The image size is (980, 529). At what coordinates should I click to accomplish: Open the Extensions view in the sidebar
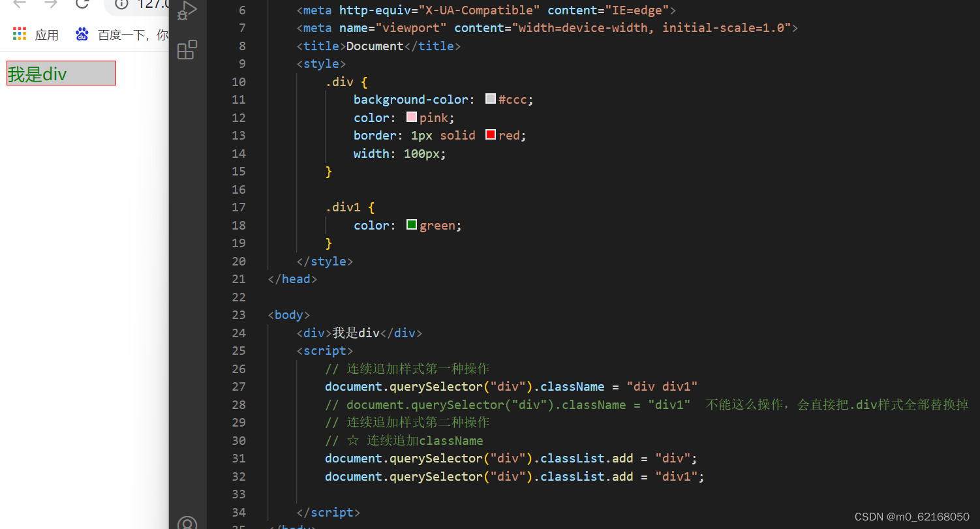point(187,50)
